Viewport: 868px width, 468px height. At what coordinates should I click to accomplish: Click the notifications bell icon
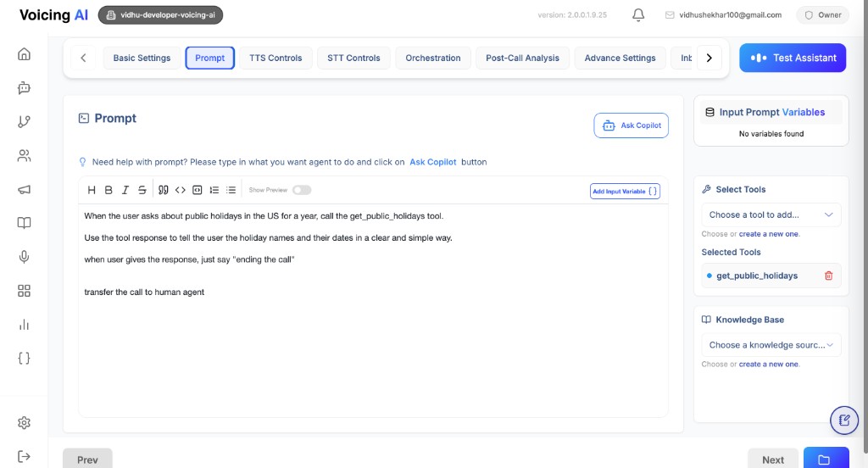click(x=638, y=15)
